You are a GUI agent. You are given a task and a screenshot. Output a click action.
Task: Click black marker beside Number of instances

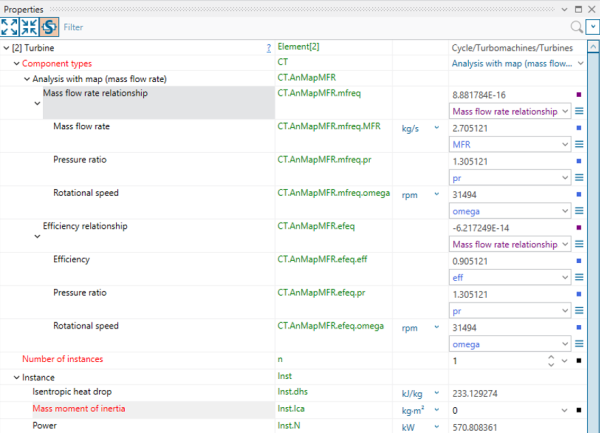click(579, 361)
